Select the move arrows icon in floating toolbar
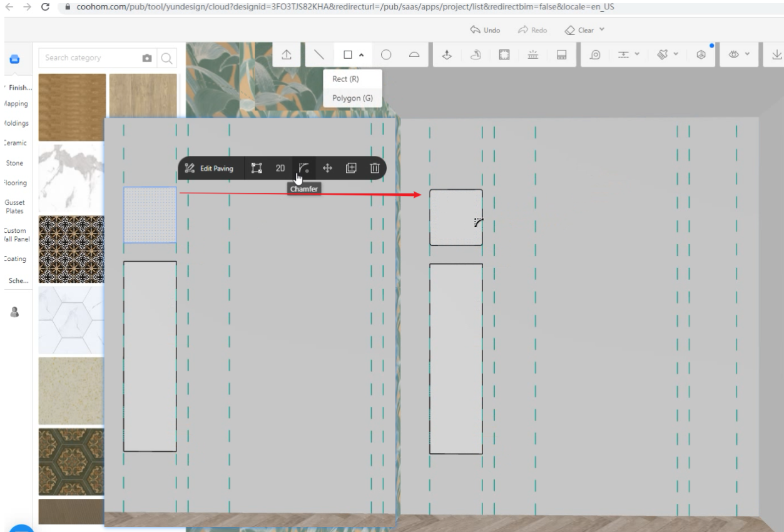784x532 pixels. [x=327, y=168]
